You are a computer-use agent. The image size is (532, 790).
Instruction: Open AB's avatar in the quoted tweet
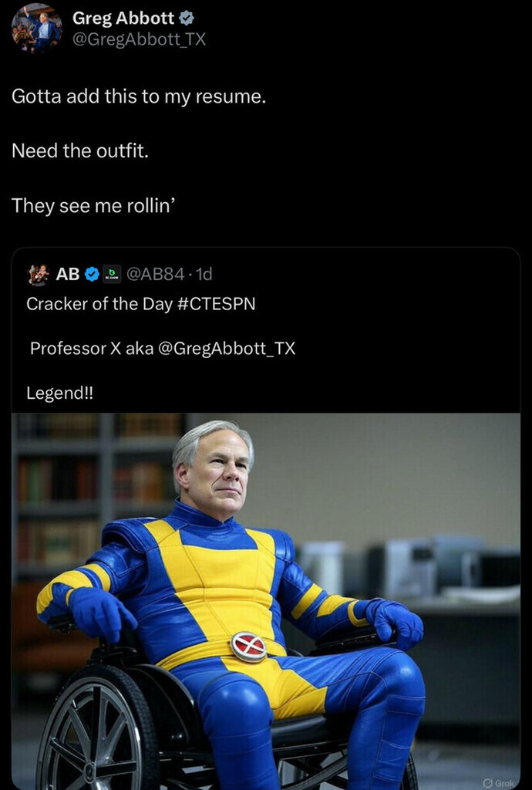38,275
